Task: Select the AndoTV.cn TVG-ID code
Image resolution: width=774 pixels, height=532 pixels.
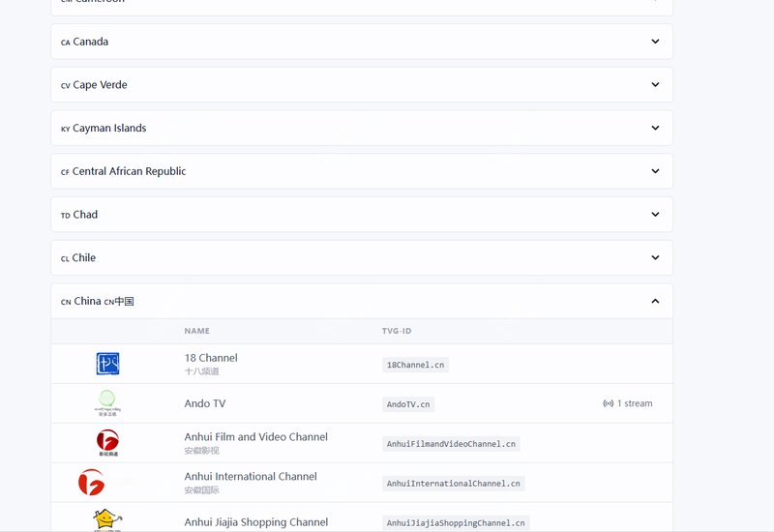Action: tap(407, 404)
